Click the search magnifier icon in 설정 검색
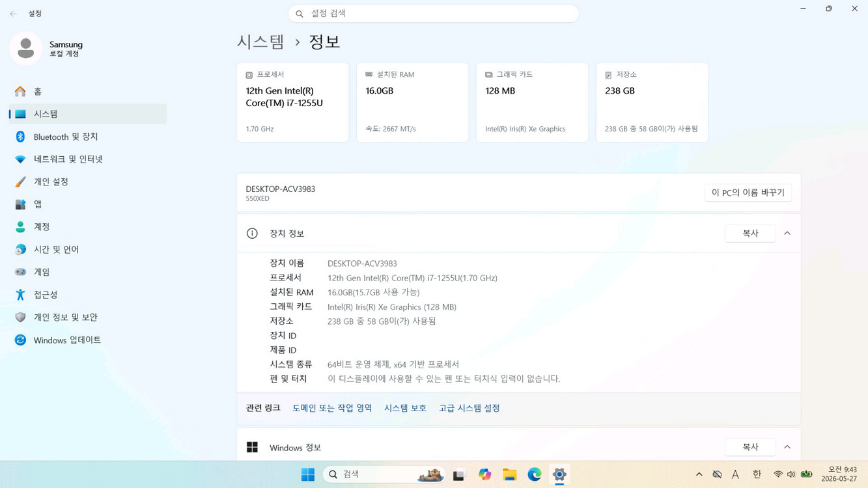Image resolution: width=868 pixels, height=488 pixels. click(x=300, y=14)
